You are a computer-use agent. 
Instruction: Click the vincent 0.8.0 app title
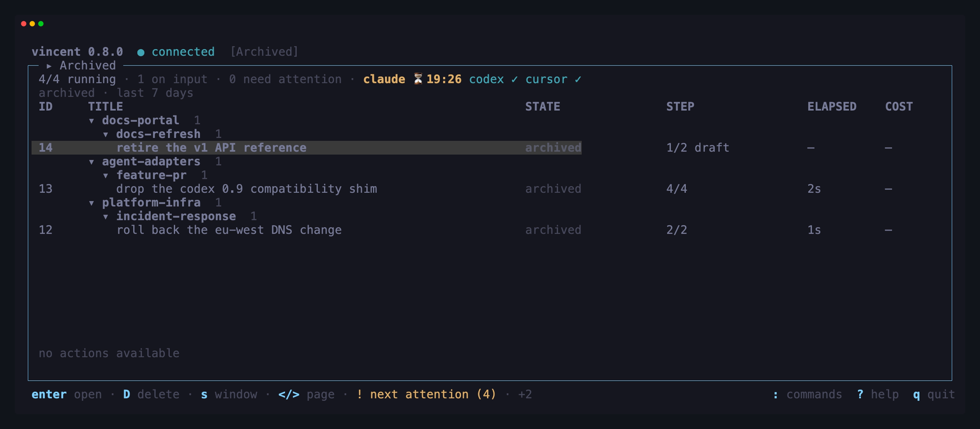click(x=77, y=52)
